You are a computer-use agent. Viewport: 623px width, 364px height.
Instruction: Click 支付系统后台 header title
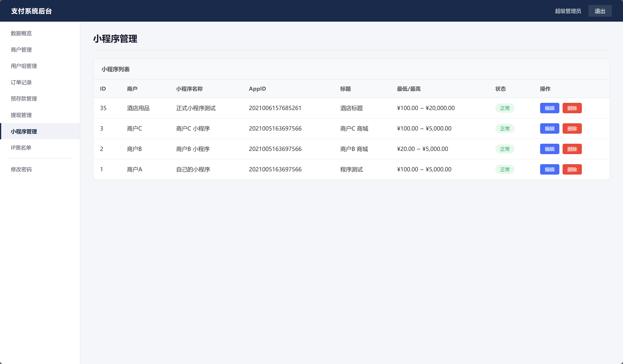pos(31,11)
